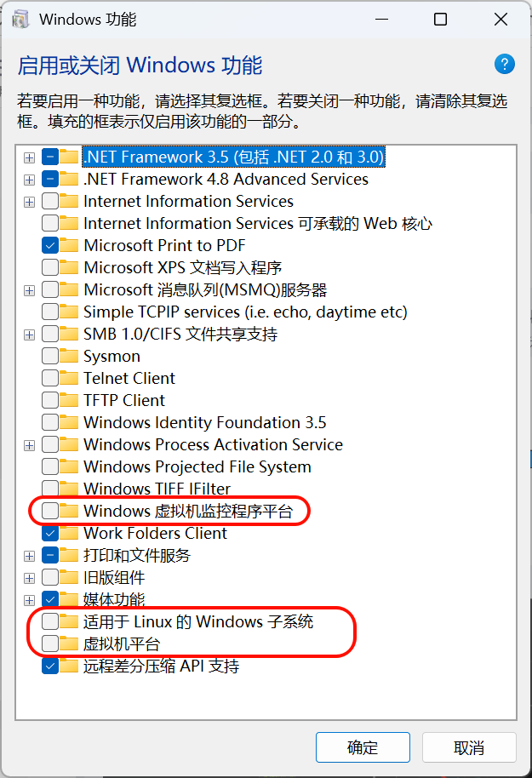Expand .NET Framework 4.8 Advanced Services node
The width and height of the screenshot is (532, 778).
pyautogui.click(x=29, y=180)
